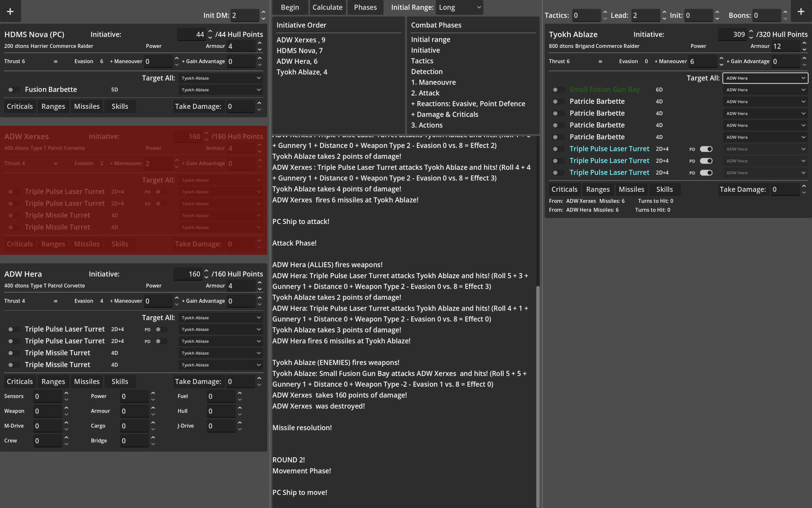Add a new ship with the left plus button
This screenshot has height=508, width=812.
[x=10, y=11]
